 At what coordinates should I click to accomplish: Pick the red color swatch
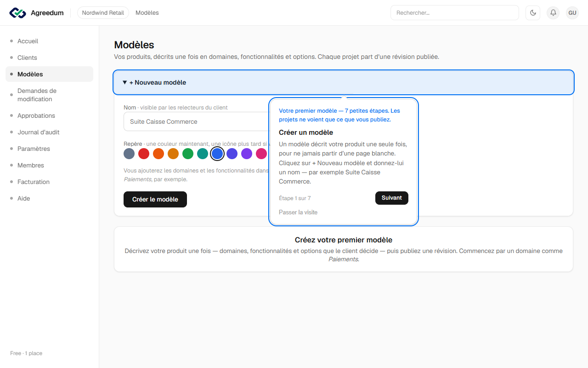point(144,154)
